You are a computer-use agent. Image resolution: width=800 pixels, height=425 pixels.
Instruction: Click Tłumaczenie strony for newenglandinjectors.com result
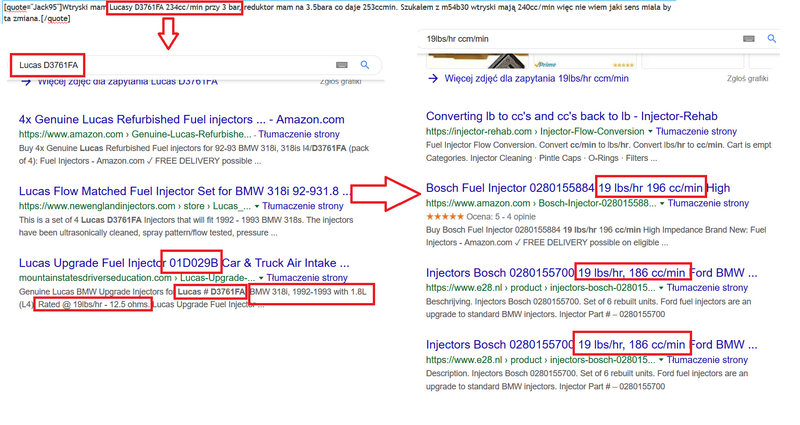coord(303,206)
